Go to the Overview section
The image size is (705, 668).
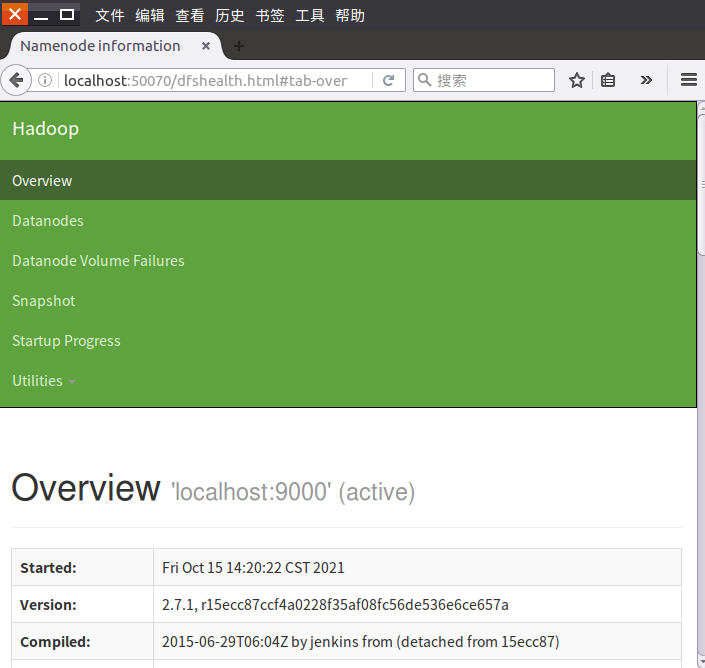pos(348,180)
